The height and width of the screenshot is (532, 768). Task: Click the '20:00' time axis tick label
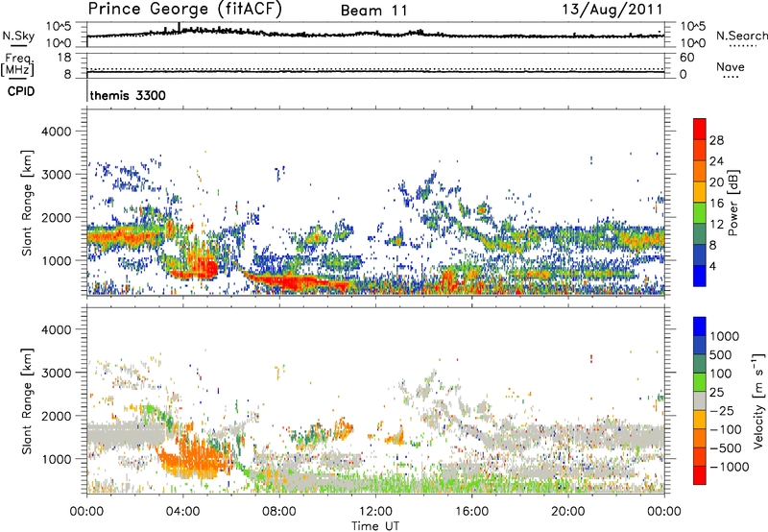coord(568,512)
